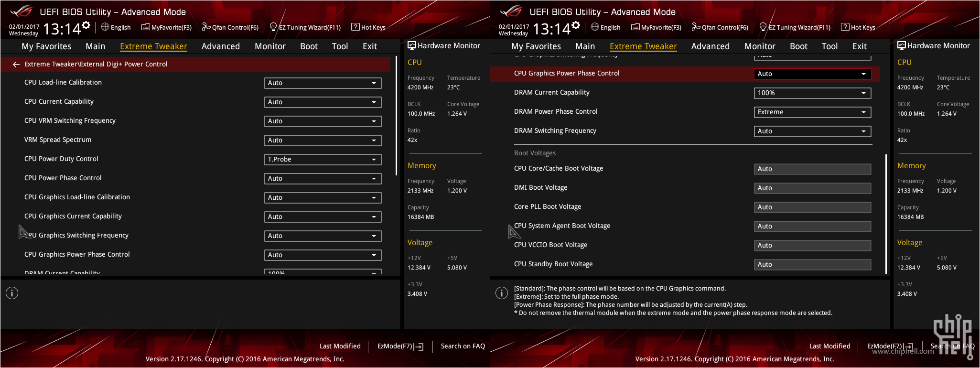
Task: Click Hardware Monitor icon on left screen
Action: click(x=411, y=45)
